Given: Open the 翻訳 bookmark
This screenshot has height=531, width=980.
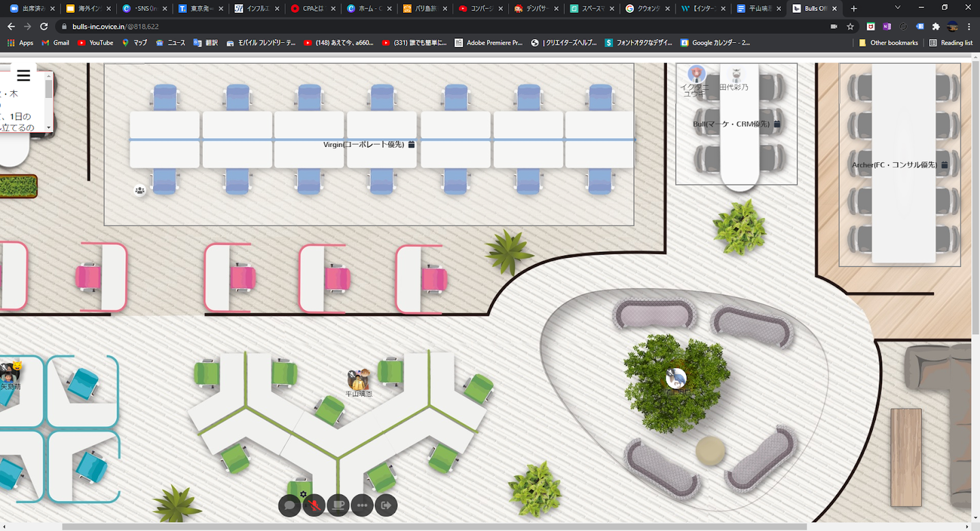Looking at the screenshot, I should 206,42.
